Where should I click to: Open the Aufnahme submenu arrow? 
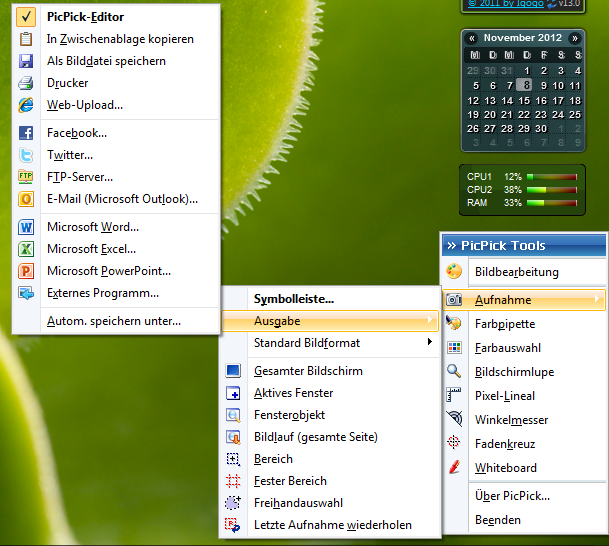[x=598, y=300]
